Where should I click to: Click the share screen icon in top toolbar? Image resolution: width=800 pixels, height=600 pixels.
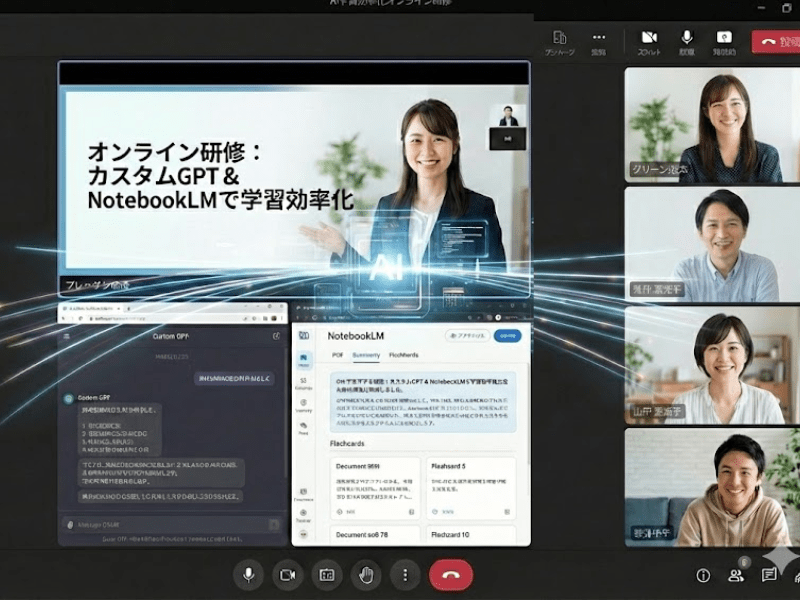tap(723, 40)
